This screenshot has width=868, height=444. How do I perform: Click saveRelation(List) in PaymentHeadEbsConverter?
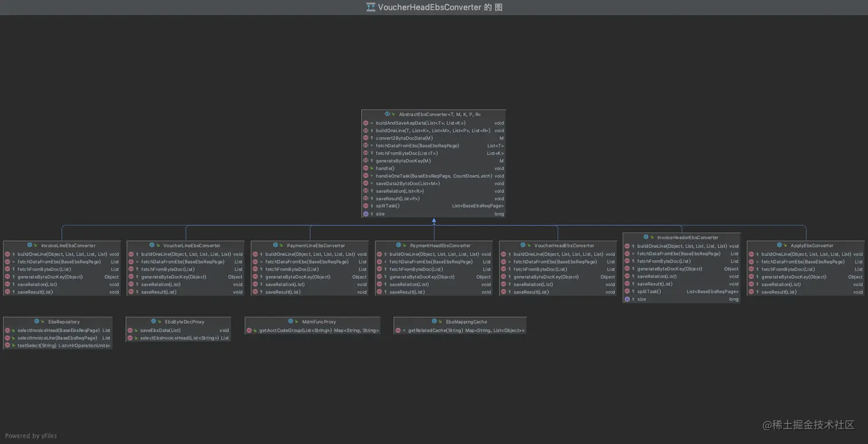click(x=409, y=285)
